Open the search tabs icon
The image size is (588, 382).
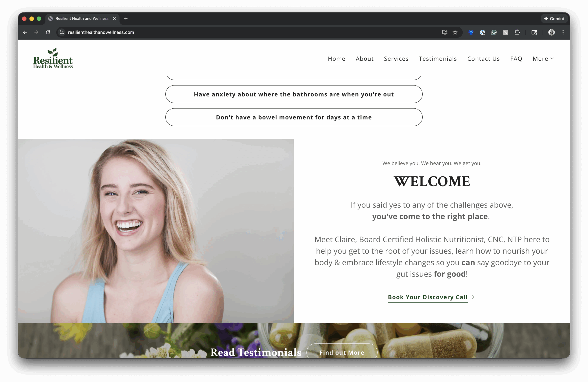(x=534, y=32)
